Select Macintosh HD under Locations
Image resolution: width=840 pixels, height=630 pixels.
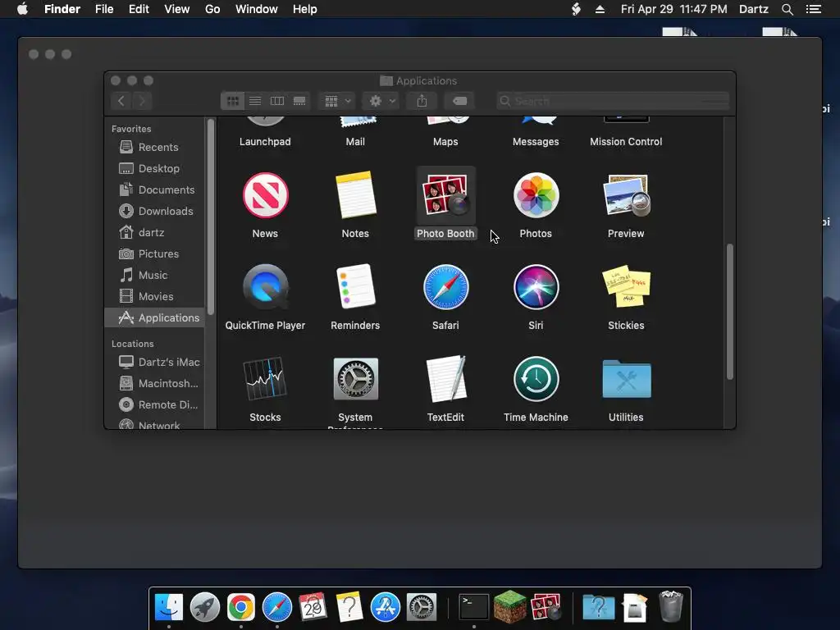point(154,384)
